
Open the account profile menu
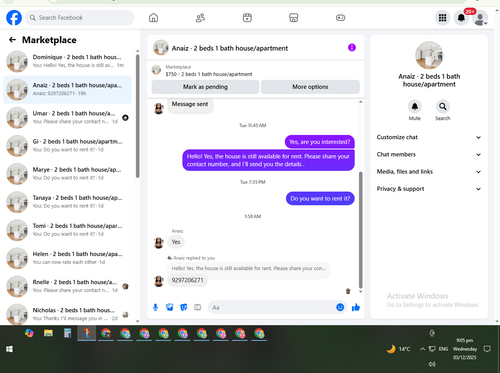point(480,18)
